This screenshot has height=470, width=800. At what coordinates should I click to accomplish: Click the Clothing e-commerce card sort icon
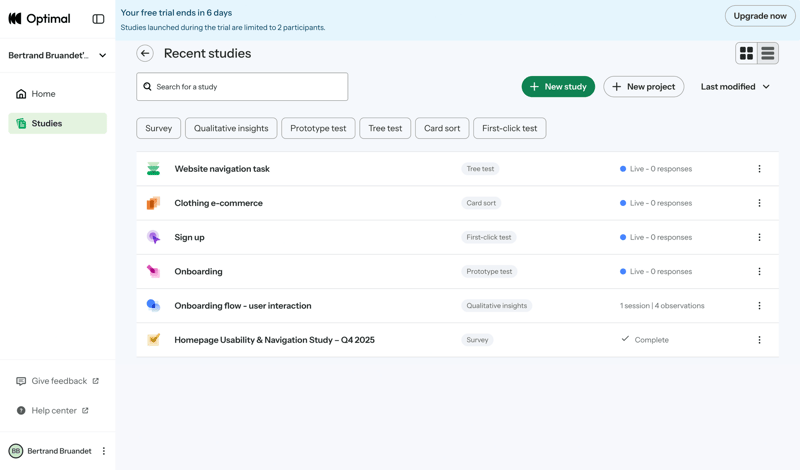(153, 203)
